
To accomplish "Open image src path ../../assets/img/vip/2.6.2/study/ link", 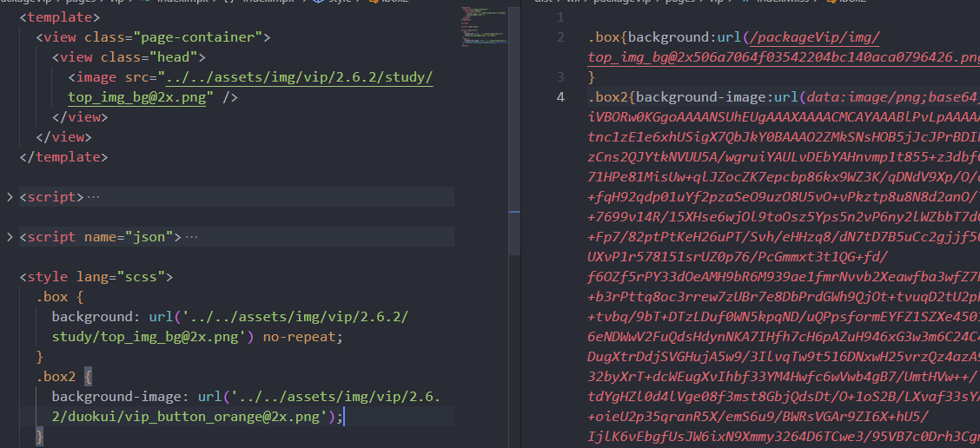I will pos(300,77).
